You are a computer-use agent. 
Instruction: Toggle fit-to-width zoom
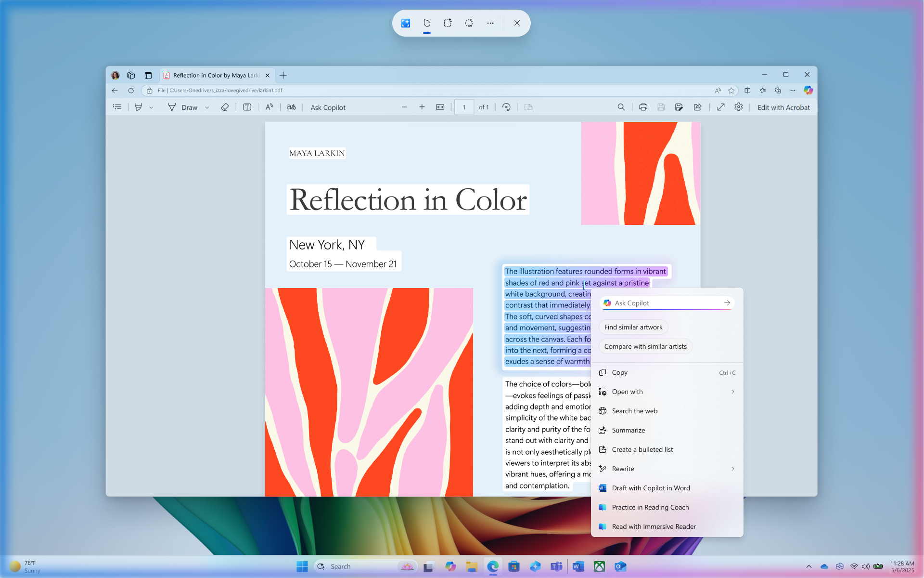coord(440,107)
